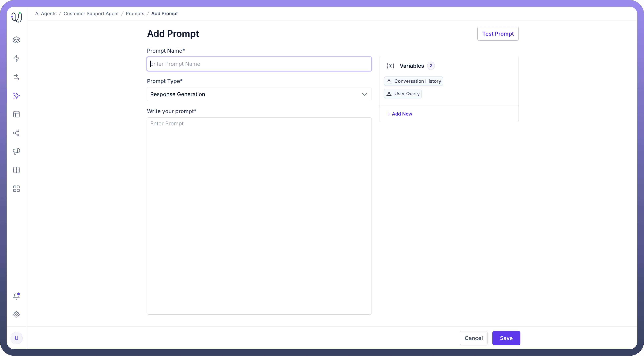The width and height of the screenshot is (644, 356).
Task: Expand the Prompt Type dropdown
Action: coord(259,94)
